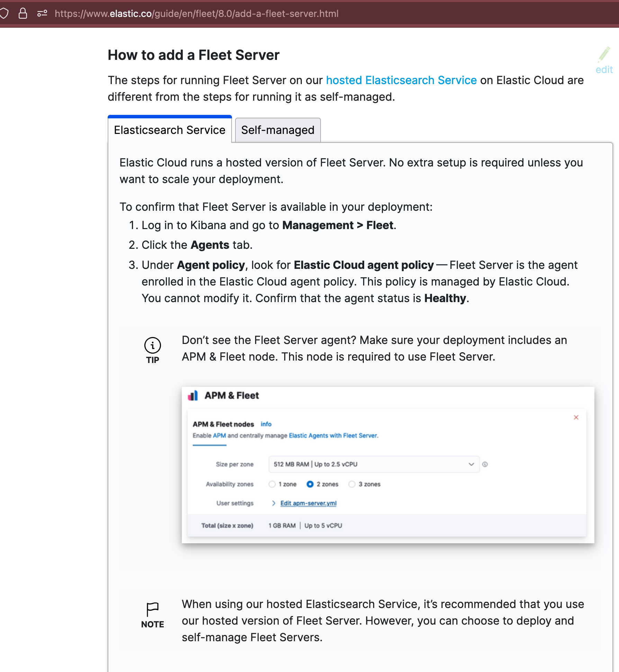Close the APM & Fleet nodes panel
This screenshot has height=672, width=619.
(x=576, y=417)
